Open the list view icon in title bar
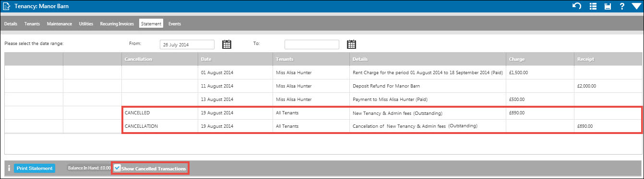Screen dimensions: 644x179 pos(593,6)
